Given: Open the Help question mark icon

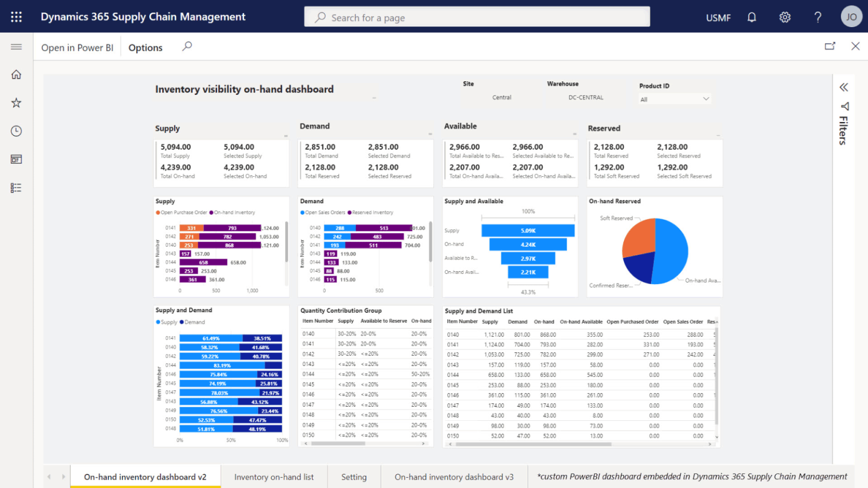Looking at the screenshot, I should (x=818, y=17).
